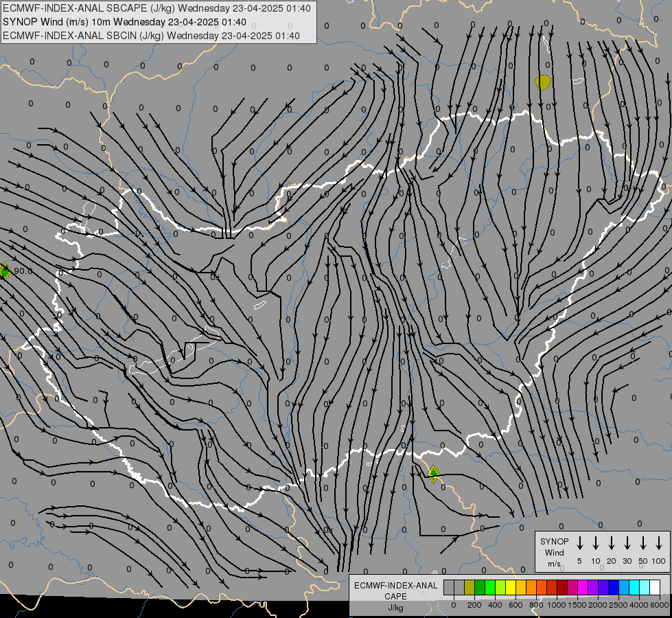The width and height of the screenshot is (672, 618).
Task: Click wind legend arrow above 5
Action: (x=579, y=543)
